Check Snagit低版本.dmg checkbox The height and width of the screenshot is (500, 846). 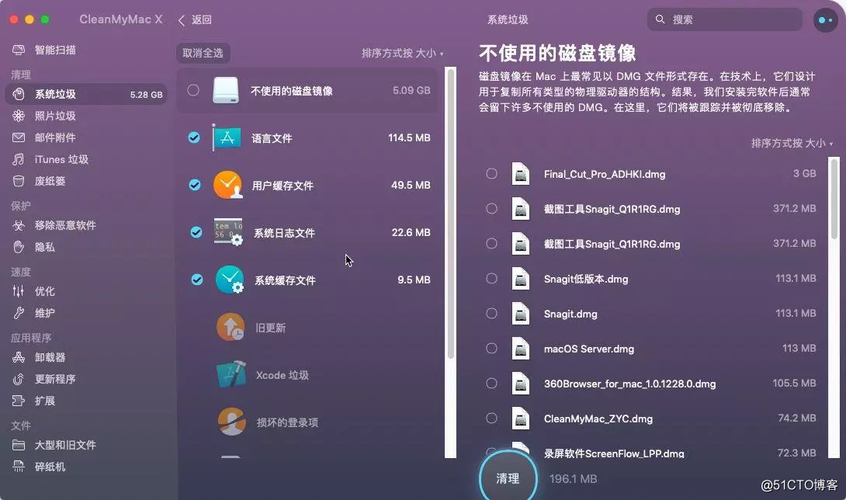492,278
